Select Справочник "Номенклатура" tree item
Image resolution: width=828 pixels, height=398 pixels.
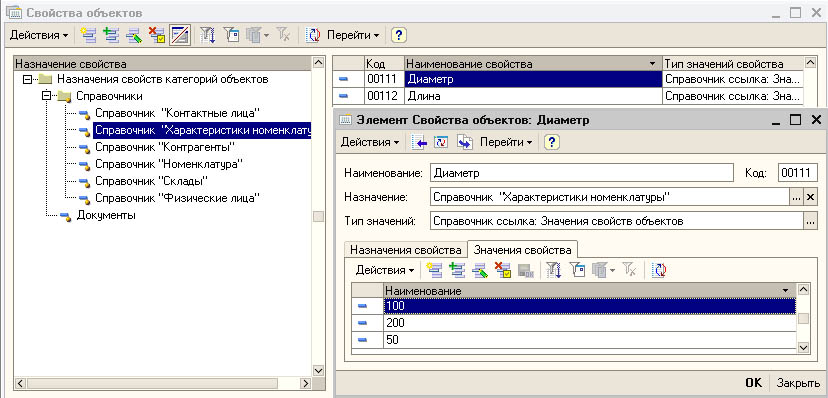tap(169, 164)
